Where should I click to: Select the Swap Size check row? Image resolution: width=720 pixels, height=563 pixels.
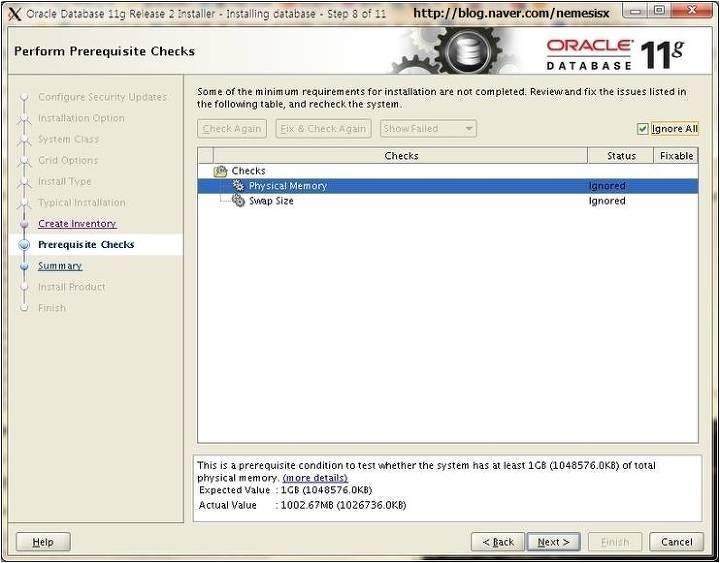coord(448,201)
